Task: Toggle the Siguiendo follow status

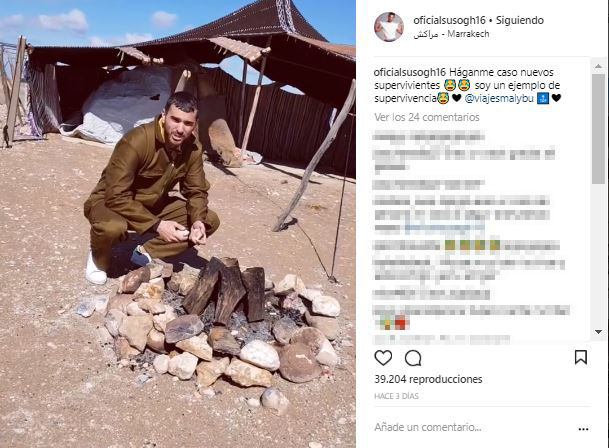Action: [520, 20]
